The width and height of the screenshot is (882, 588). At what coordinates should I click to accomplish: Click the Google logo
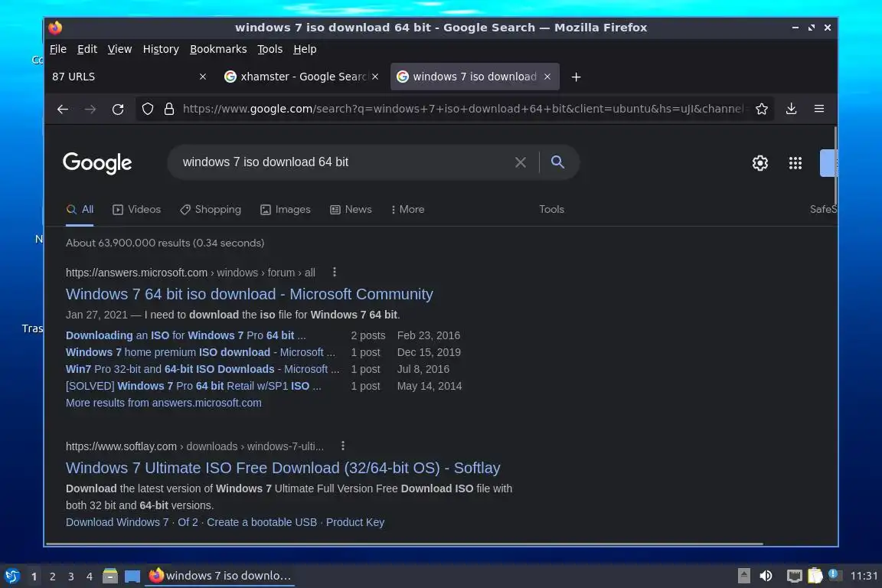tap(97, 163)
